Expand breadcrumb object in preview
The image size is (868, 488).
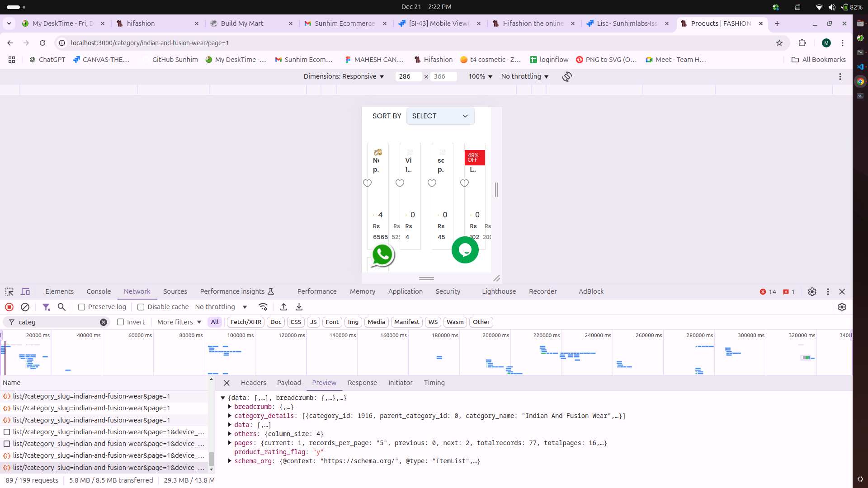230,407
